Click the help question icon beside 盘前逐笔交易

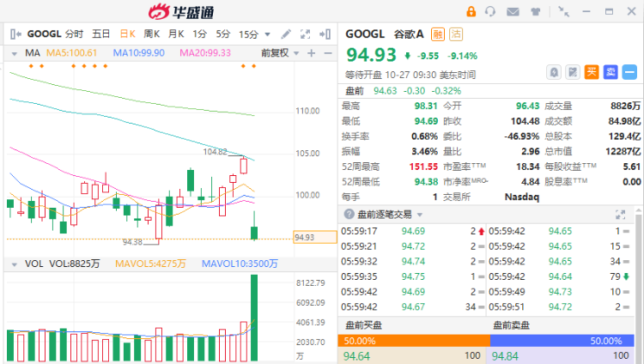point(349,214)
